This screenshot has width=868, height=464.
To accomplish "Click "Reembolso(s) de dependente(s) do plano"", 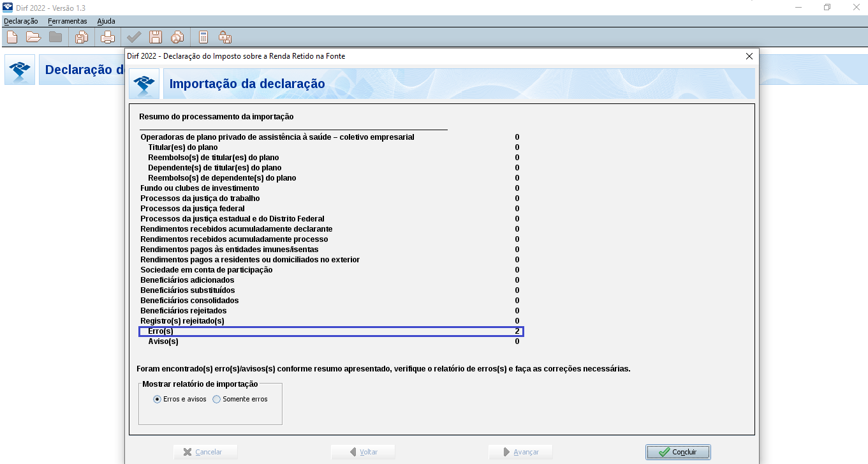I will [x=222, y=178].
